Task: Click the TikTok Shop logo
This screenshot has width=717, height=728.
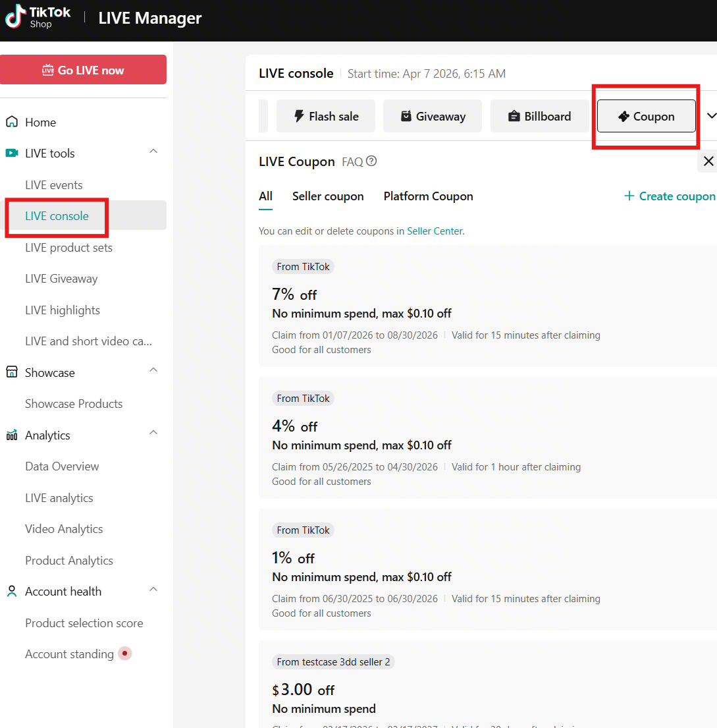Action: [x=38, y=17]
